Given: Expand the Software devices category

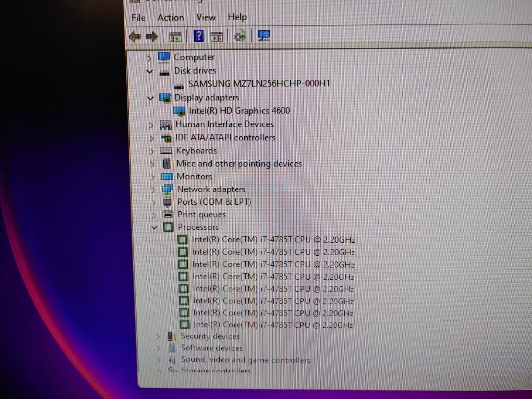Looking at the screenshot, I should (x=159, y=348).
